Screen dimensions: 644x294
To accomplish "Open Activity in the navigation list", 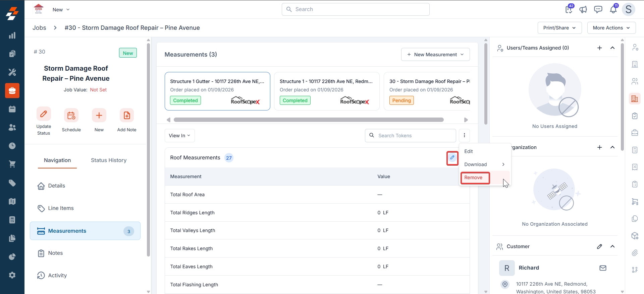I will tap(85, 276).
